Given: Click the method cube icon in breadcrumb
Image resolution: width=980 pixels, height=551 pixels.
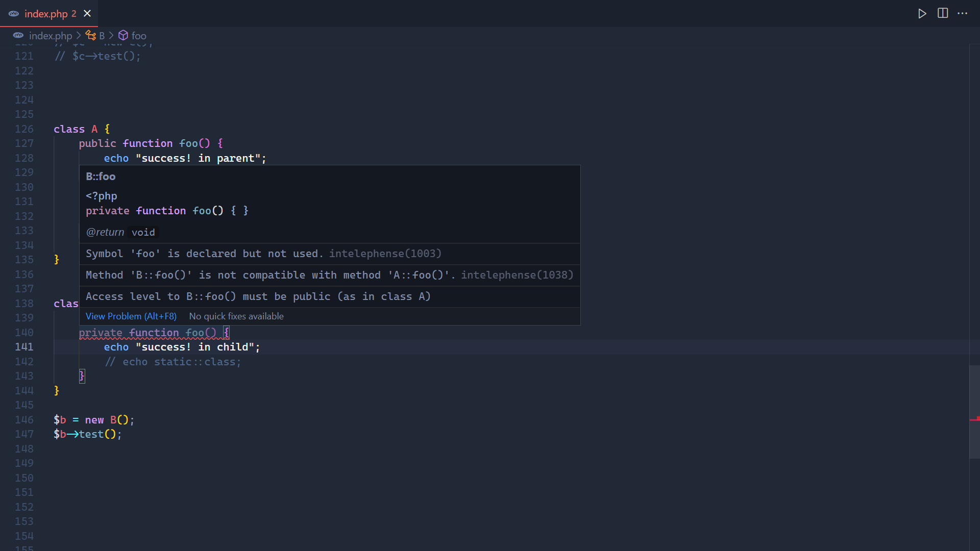Looking at the screenshot, I should 123,35.
